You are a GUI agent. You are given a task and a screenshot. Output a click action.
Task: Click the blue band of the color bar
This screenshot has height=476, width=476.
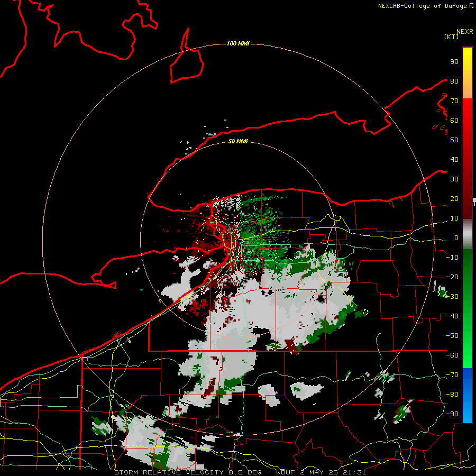(x=467, y=396)
